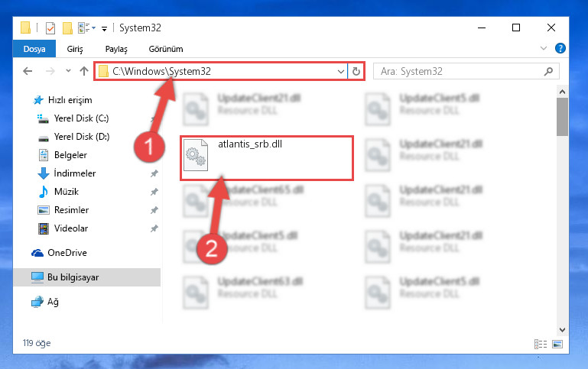Open the Görünüm ribbon tab
The width and height of the screenshot is (588, 369).
click(x=166, y=49)
